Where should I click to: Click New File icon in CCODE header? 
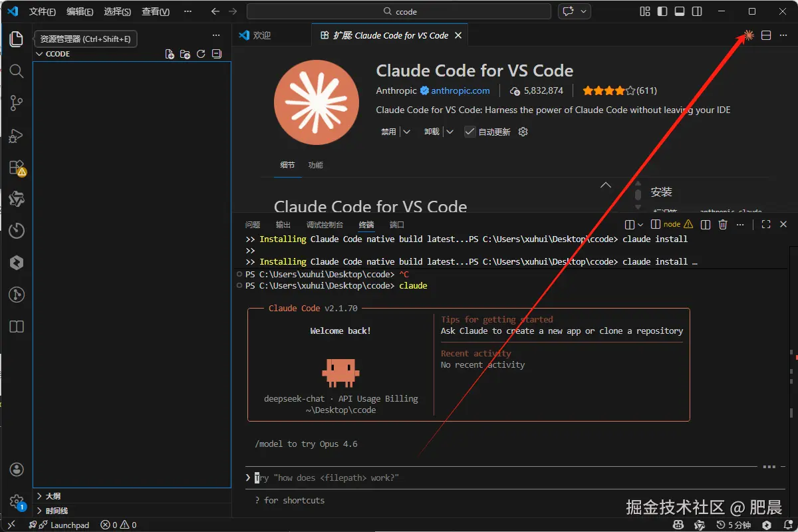coord(170,54)
